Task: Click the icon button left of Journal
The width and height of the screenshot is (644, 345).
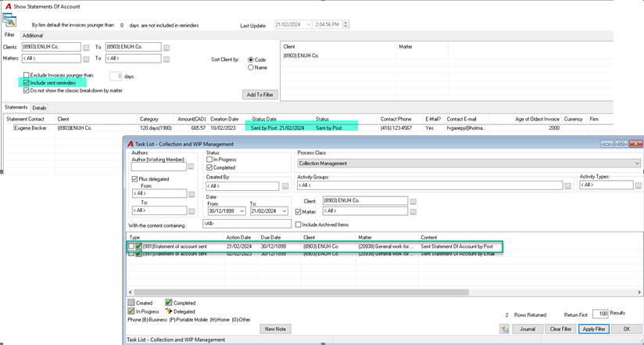Action: [504, 329]
